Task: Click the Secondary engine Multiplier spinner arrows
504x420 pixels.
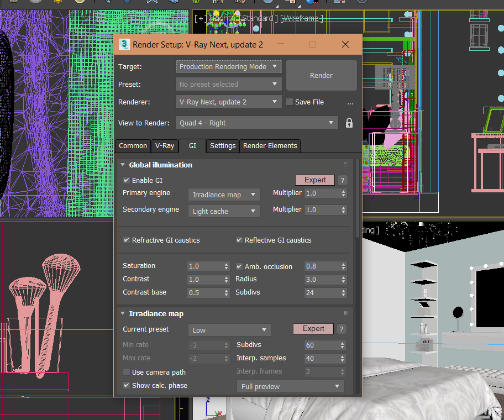Action: [343, 210]
